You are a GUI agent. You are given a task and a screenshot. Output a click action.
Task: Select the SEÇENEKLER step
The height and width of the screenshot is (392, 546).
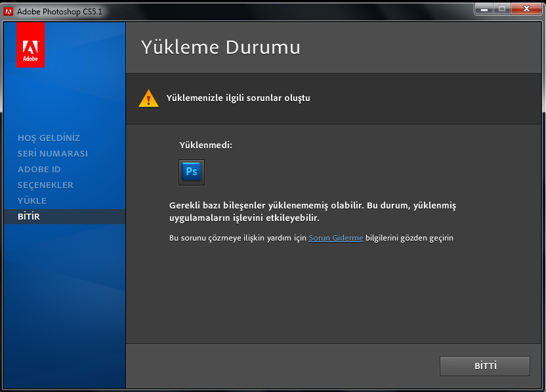click(45, 185)
